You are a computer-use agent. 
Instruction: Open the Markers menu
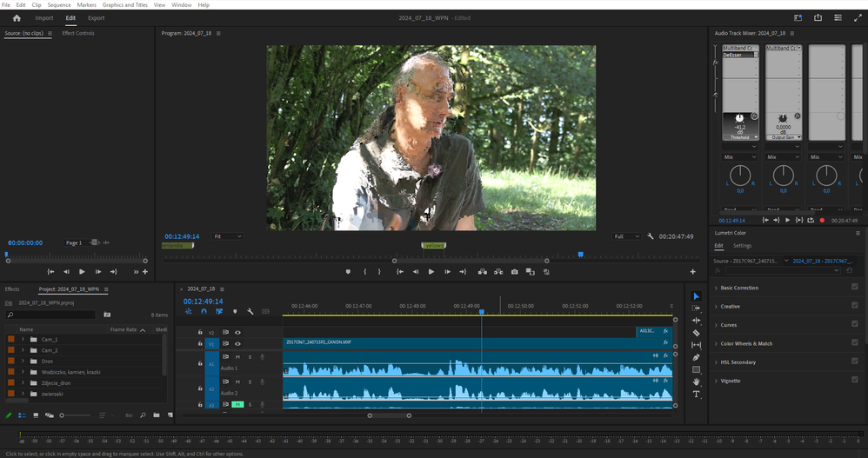pyautogui.click(x=86, y=5)
